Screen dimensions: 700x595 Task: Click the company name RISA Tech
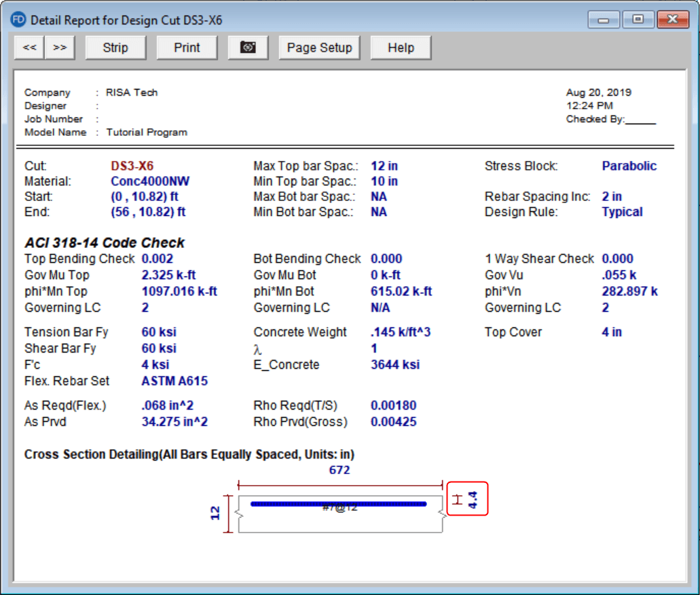point(132,92)
